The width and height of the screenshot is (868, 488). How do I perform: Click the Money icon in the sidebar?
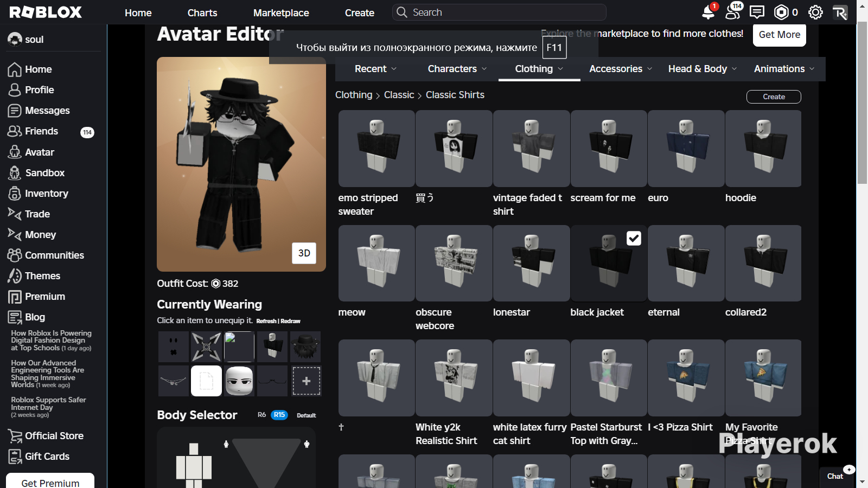pos(15,235)
